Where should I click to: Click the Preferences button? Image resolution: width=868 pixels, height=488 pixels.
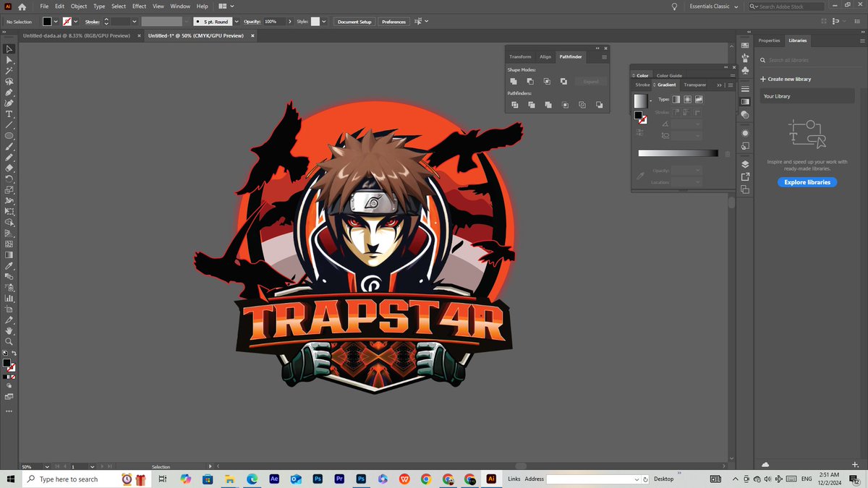[x=394, y=22]
